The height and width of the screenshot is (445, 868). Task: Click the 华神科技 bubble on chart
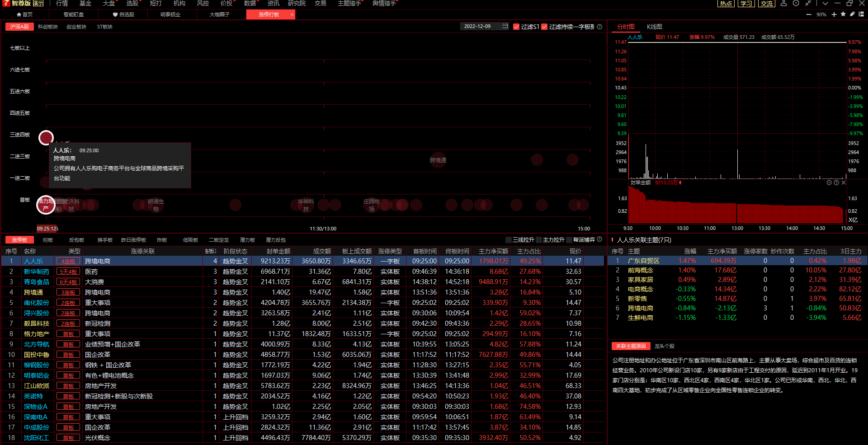pyautogui.click(x=306, y=205)
